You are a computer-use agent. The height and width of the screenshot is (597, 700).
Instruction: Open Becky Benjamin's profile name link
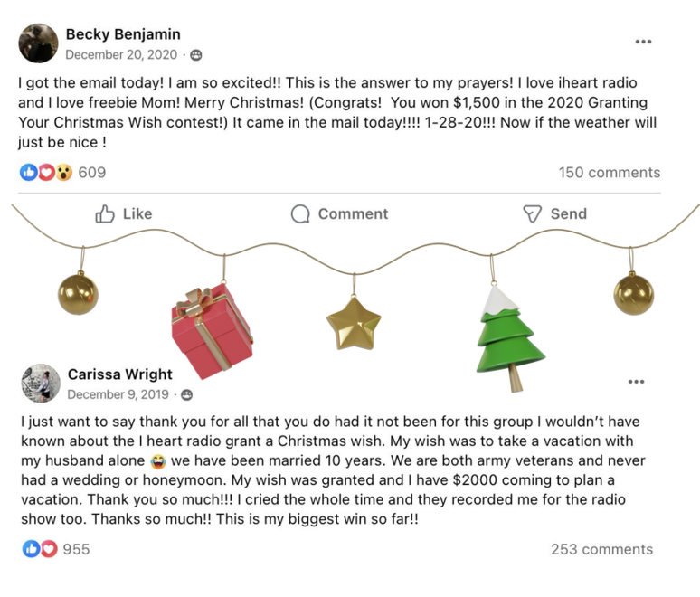tap(123, 34)
